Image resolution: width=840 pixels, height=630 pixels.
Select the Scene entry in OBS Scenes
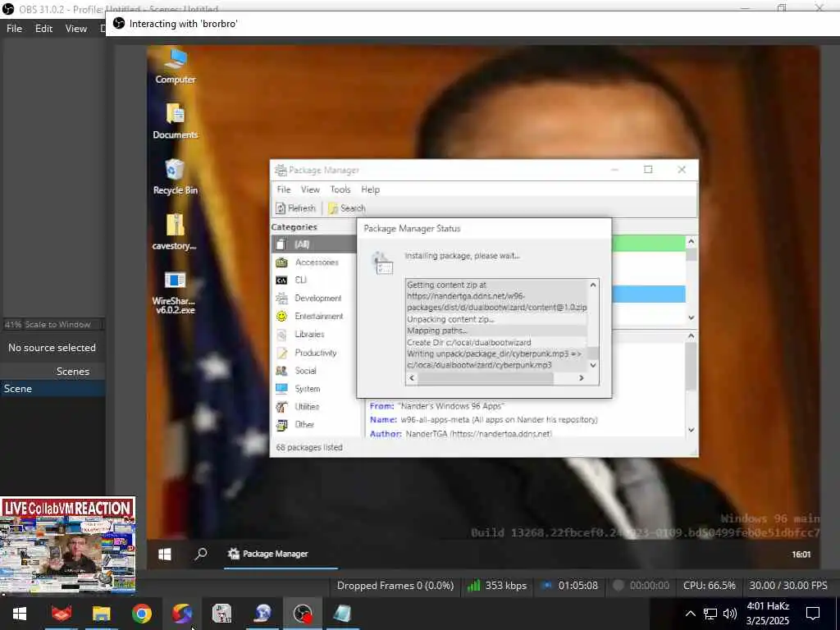click(52, 389)
